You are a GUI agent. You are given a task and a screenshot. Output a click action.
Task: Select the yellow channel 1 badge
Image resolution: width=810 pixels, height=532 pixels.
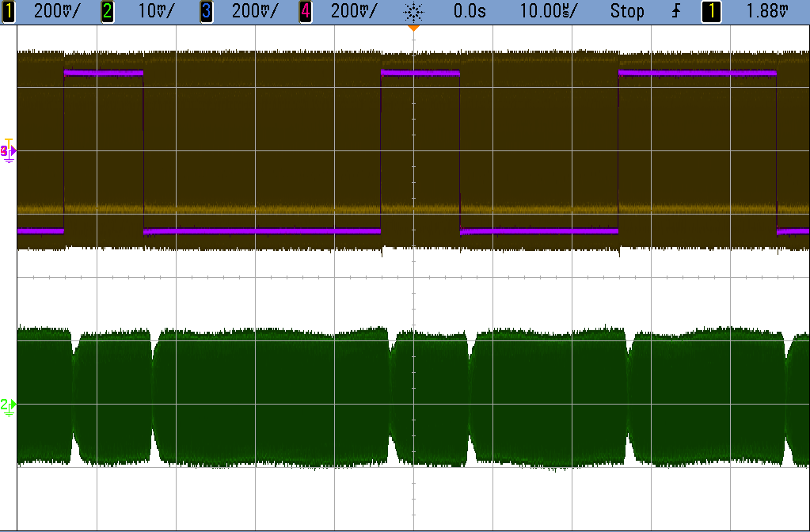pos(9,11)
